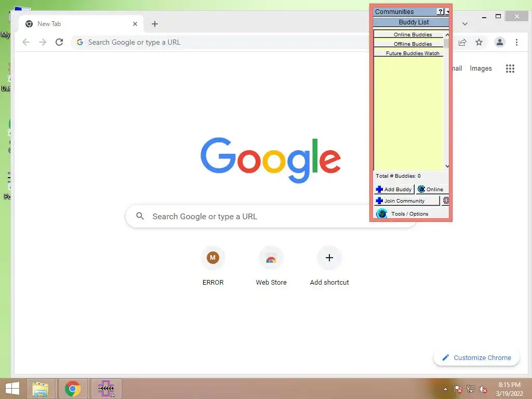Reload the Chrome page
Viewport: 532px width, 399px height.
(59, 42)
